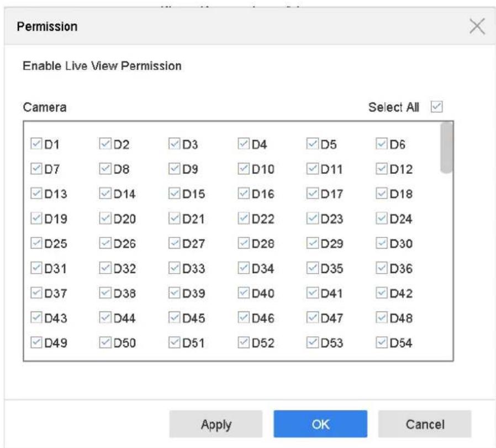This screenshot has height=448, width=496.
Task: Click the D30 checkbox
Action: coord(382,243)
